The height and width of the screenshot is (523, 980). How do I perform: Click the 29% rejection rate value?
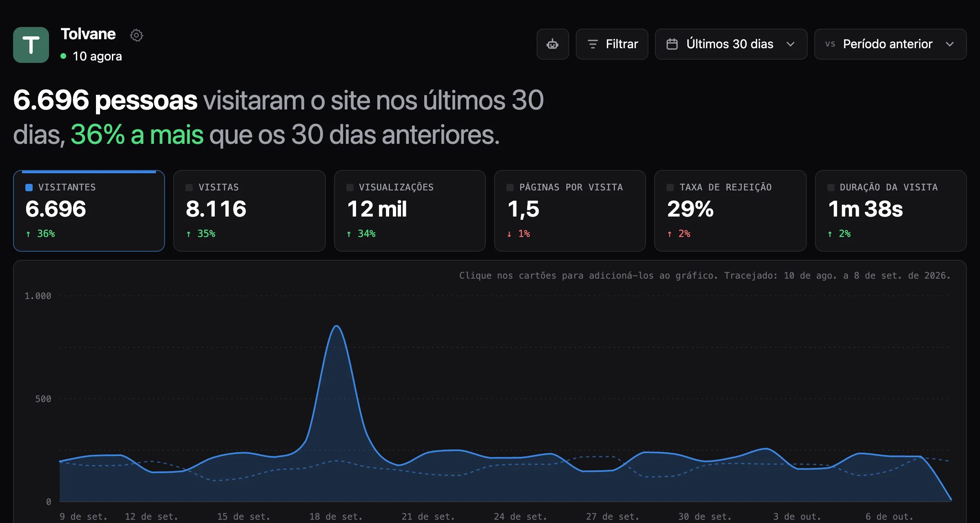tap(690, 209)
